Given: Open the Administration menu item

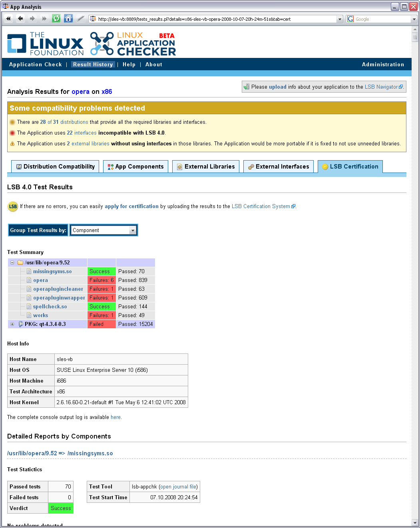Looking at the screenshot, I should pos(383,64).
